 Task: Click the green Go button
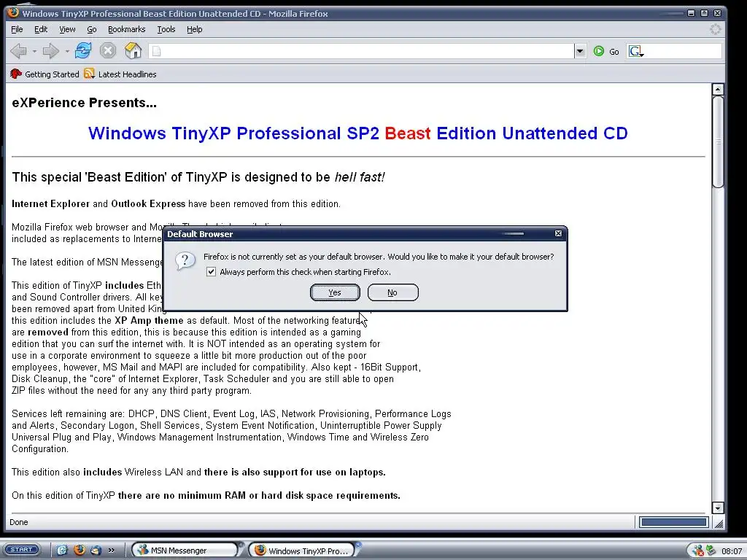[x=606, y=52]
